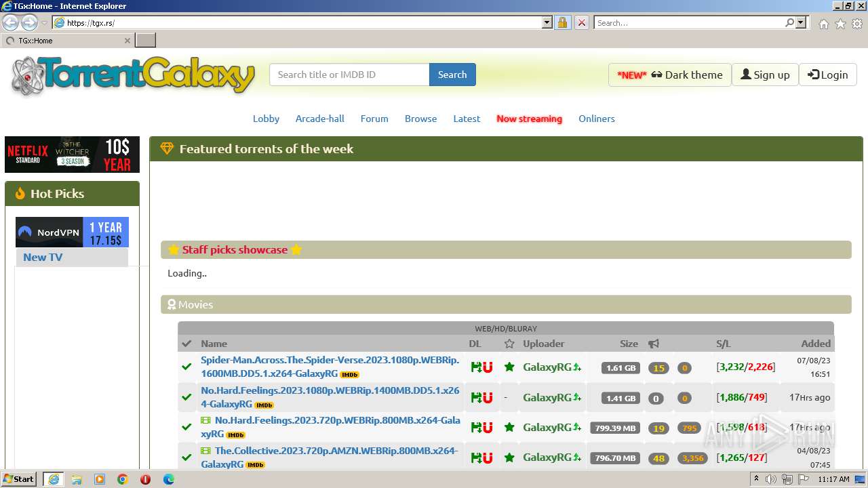Open the Latest navigation link
Screen dimensions: 868x488
467,119
